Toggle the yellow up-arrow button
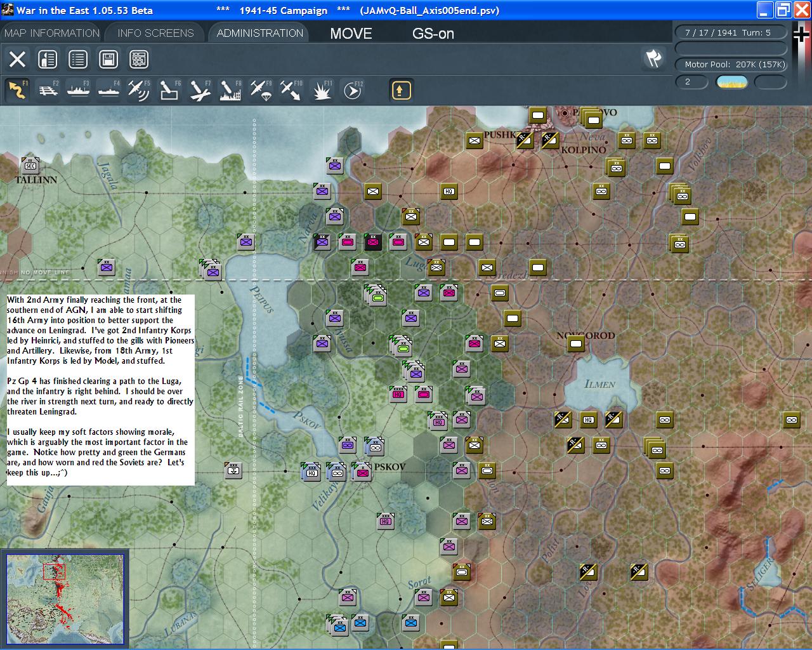This screenshot has height=650, width=812. click(x=400, y=90)
